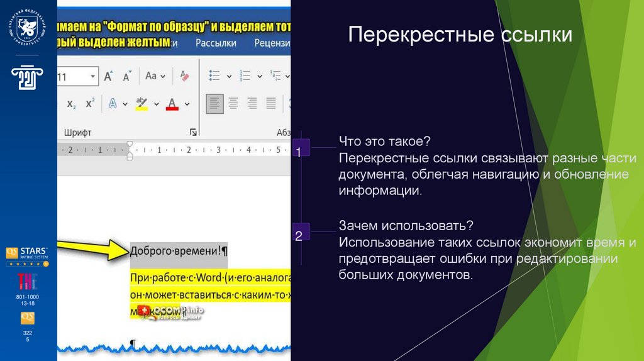Image resolution: width=644 pixels, height=361 pixels.
Task: Click the hanging indent marker on ruler
Action: point(130,155)
